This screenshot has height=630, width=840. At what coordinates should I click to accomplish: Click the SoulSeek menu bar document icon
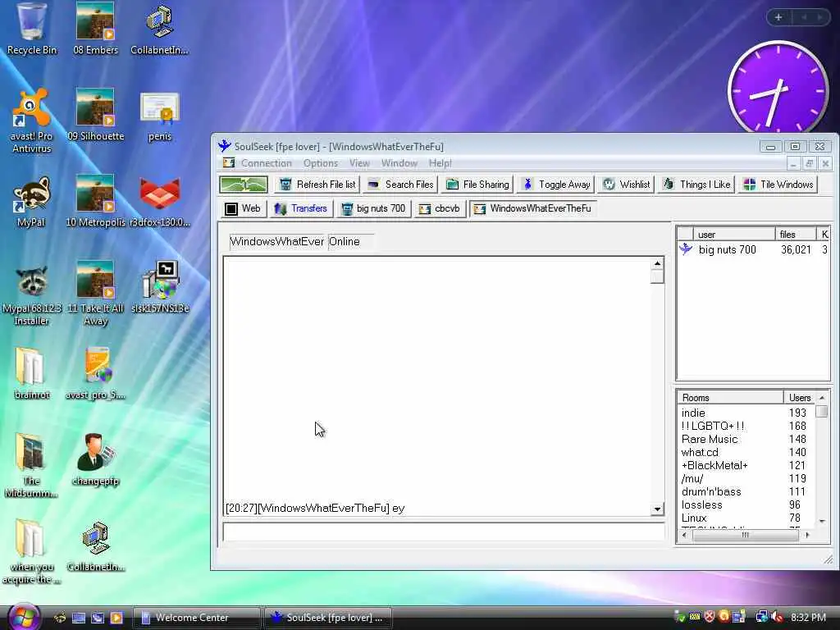(229, 163)
